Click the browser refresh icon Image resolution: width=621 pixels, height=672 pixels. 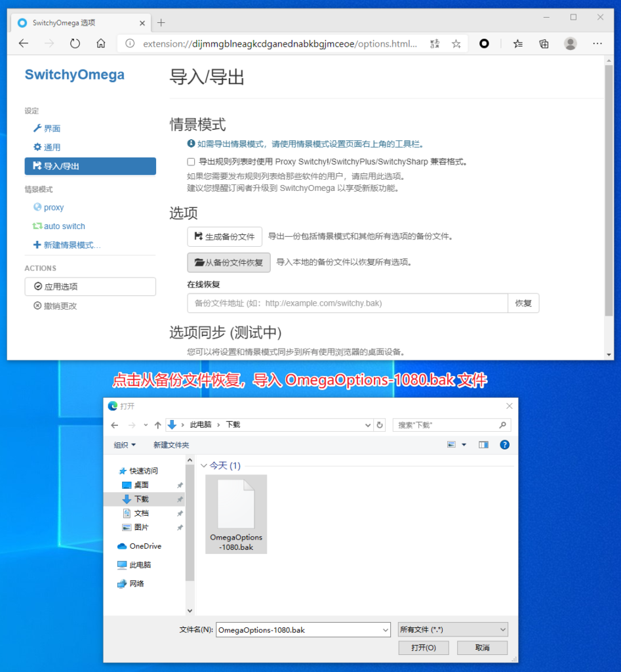(75, 44)
